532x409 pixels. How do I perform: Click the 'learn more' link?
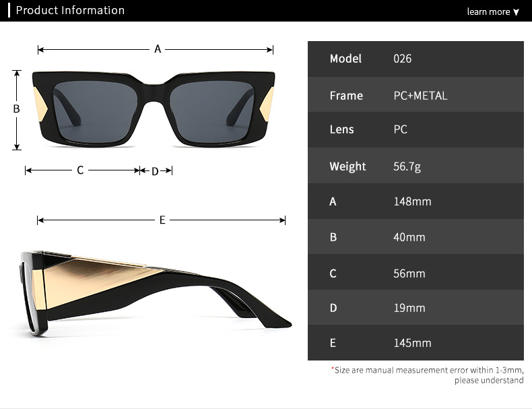488,12
